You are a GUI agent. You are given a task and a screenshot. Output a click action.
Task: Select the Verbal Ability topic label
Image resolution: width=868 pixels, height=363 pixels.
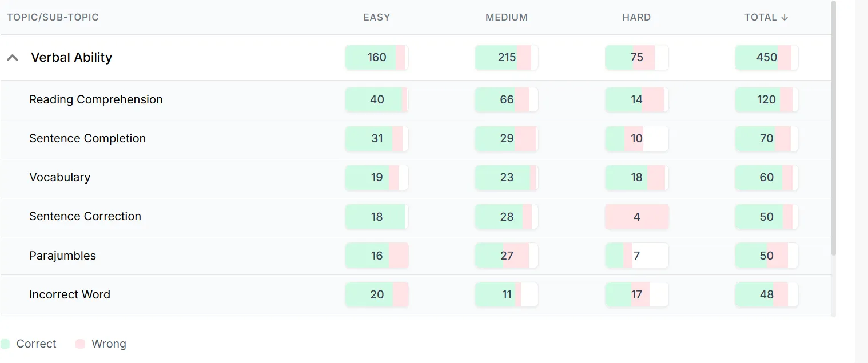[x=71, y=58]
